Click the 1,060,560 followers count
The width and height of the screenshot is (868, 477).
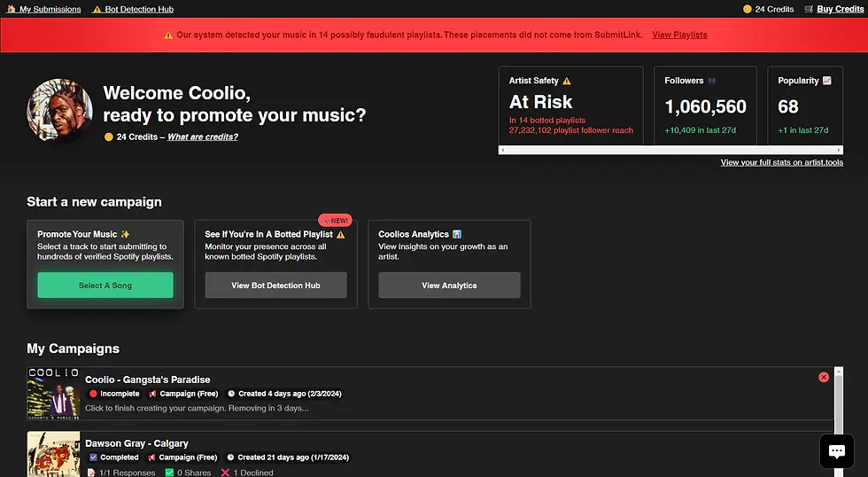pos(705,106)
